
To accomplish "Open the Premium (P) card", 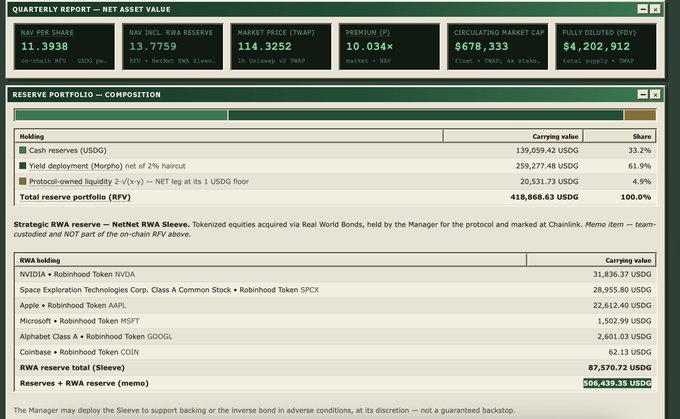I will (x=389, y=46).
